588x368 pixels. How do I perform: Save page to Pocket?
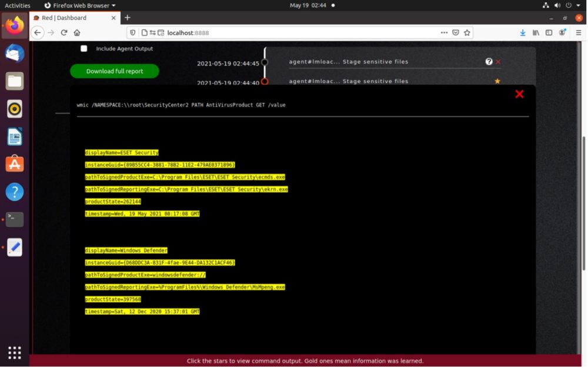pyautogui.click(x=456, y=32)
